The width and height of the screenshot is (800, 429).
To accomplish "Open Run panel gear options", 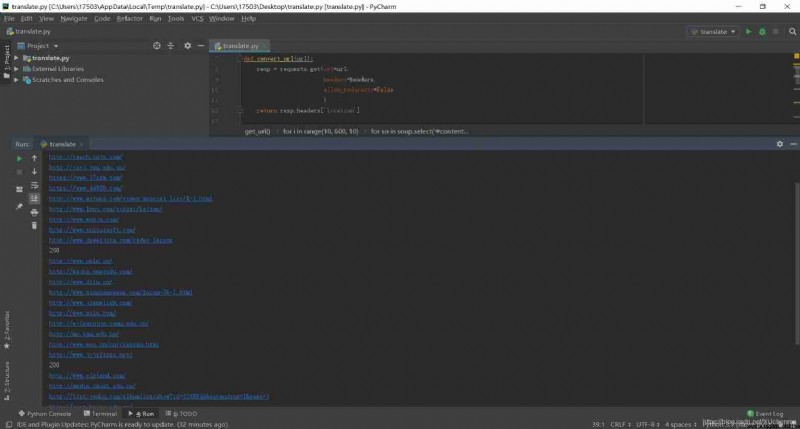I will [x=780, y=144].
